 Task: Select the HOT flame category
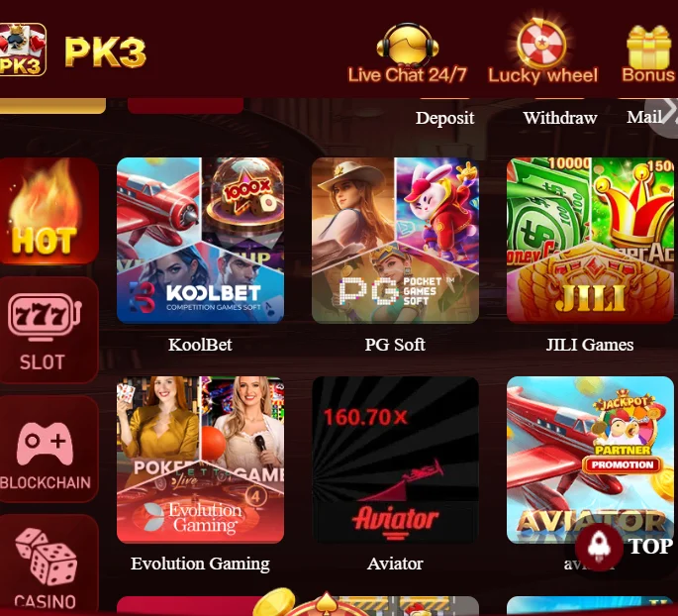[48, 211]
